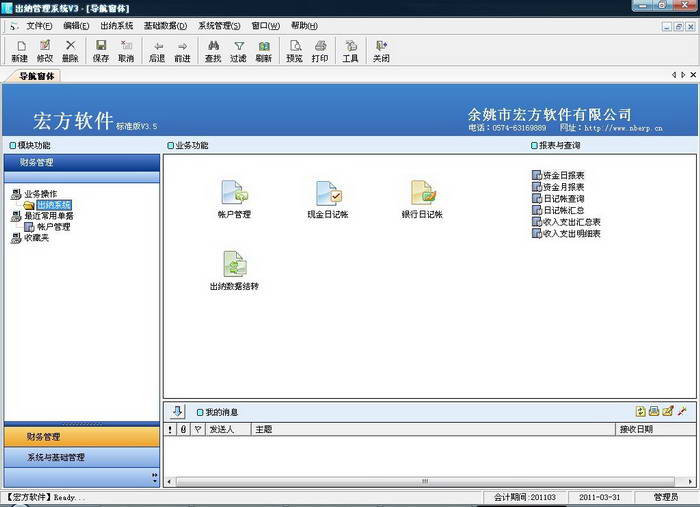700x507 pixels.
Task: Click the 查找 (Find) binoculars icon
Action: click(213, 51)
